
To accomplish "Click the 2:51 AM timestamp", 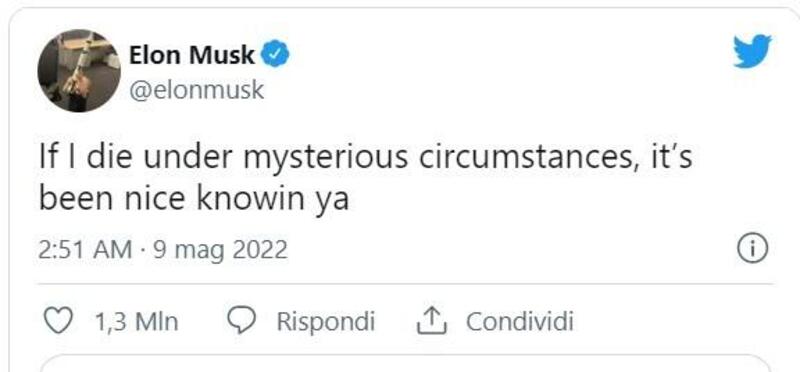I will pos(85,250).
